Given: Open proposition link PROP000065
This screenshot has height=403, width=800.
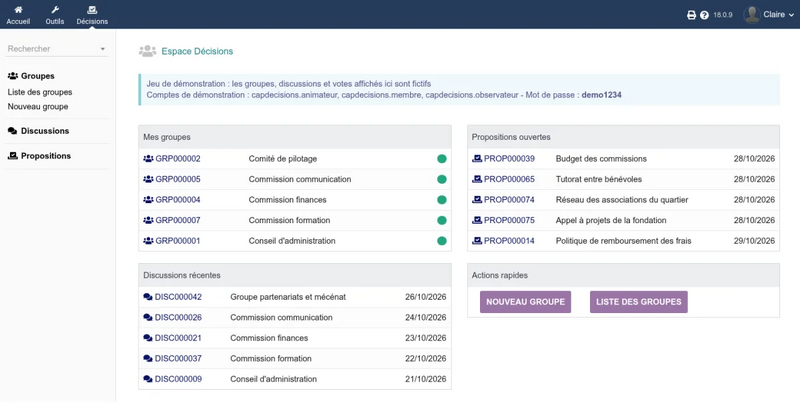Looking at the screenshot, I should 509,179.
